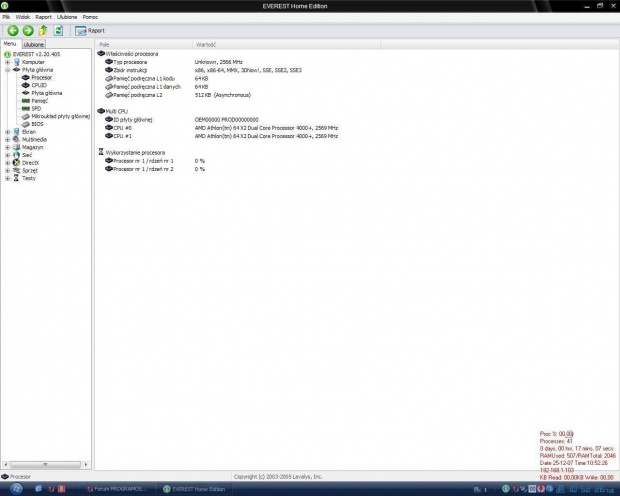
Task: Sort by the Wartość column header
Action: (x=287, y=44)
